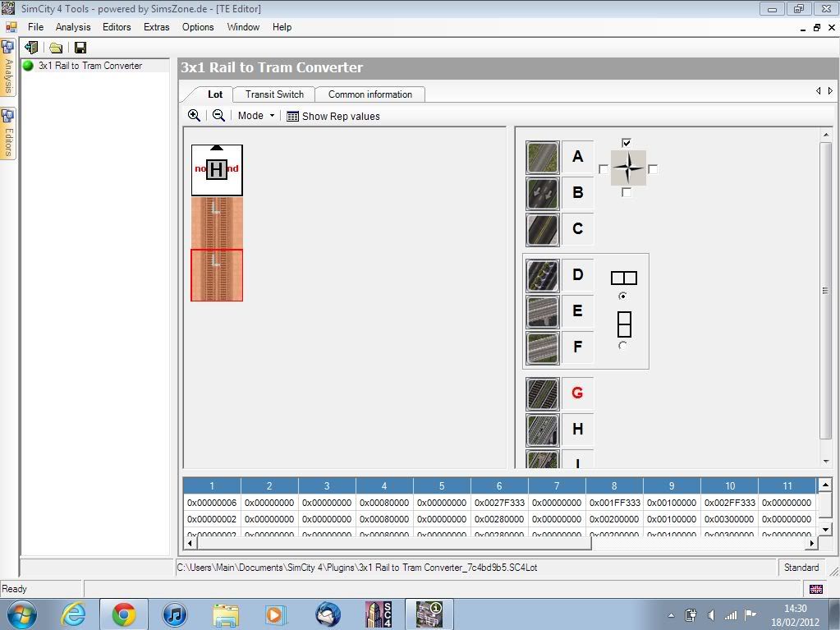The image size is (840, 630).
Task: Check the east direction checkbox right of compass
Action: [653, 169]
